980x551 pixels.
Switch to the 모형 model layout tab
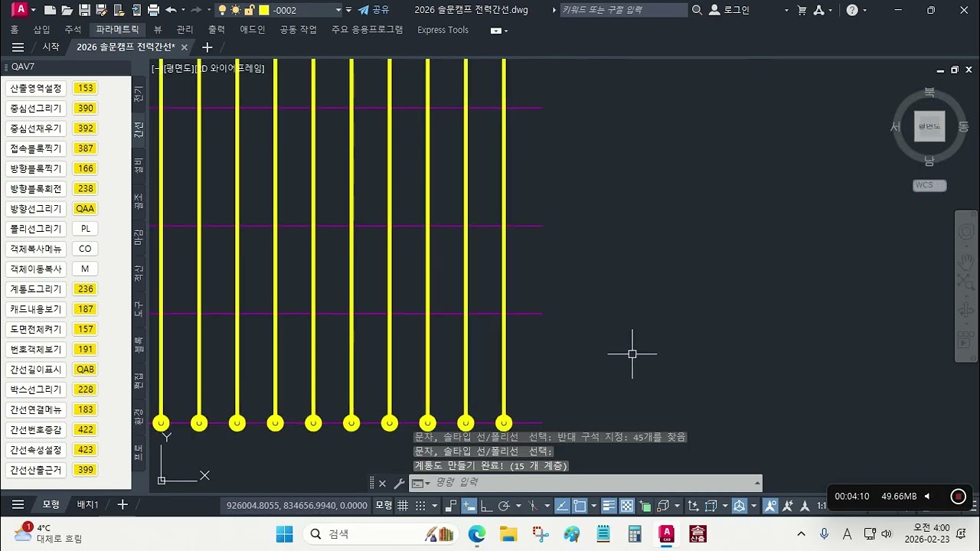pos(51,505)
